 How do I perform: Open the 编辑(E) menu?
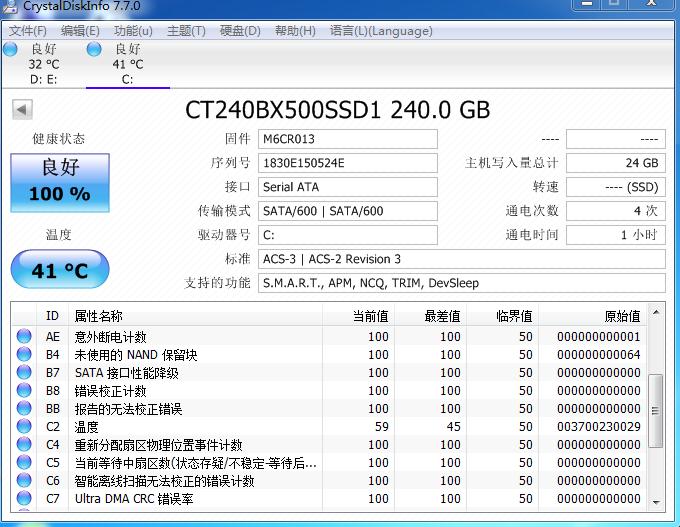coord(80,31)
